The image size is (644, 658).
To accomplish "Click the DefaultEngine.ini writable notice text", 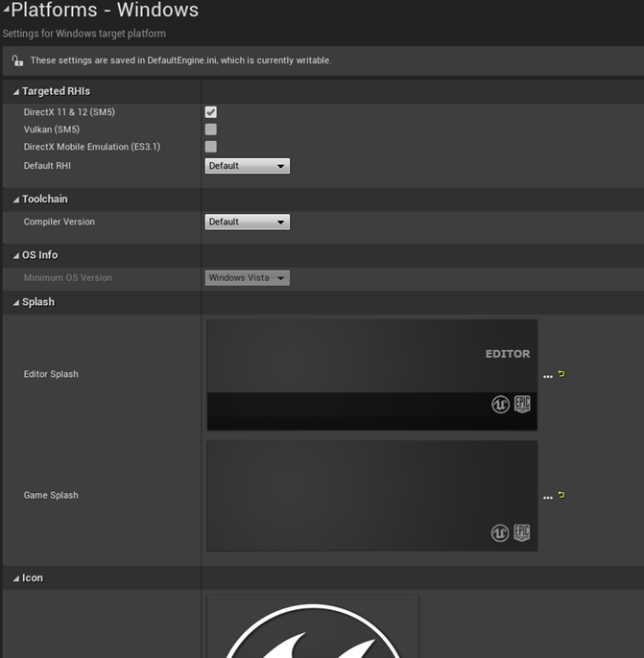I will click(181, 60).
